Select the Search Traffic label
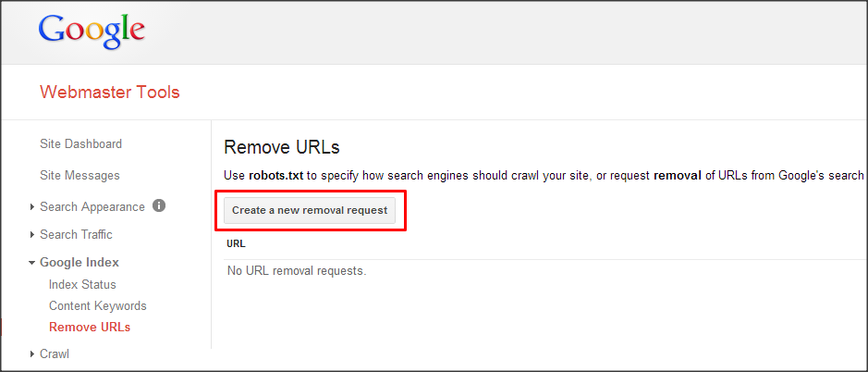Screen dimensions: 868x372 pyautogui.click(x=77, y=234)
